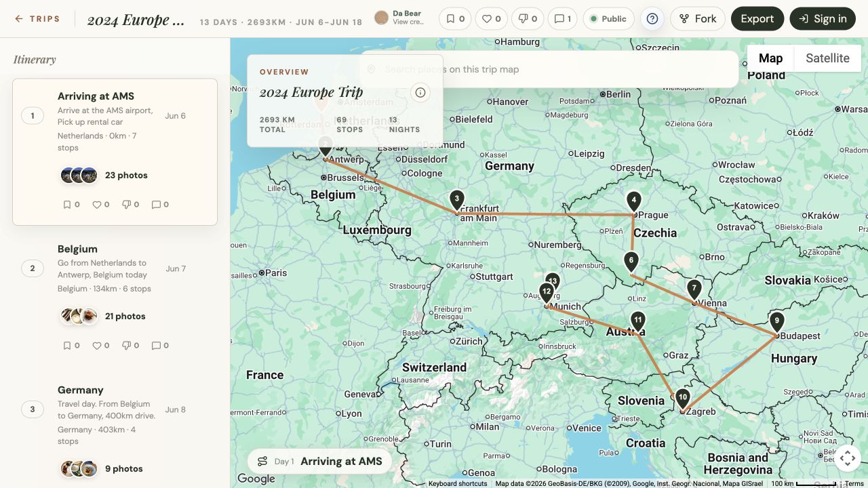The image size is (868, 488).
Task: Open Arriving at AMS itinerary day
Action: [115, 152]
